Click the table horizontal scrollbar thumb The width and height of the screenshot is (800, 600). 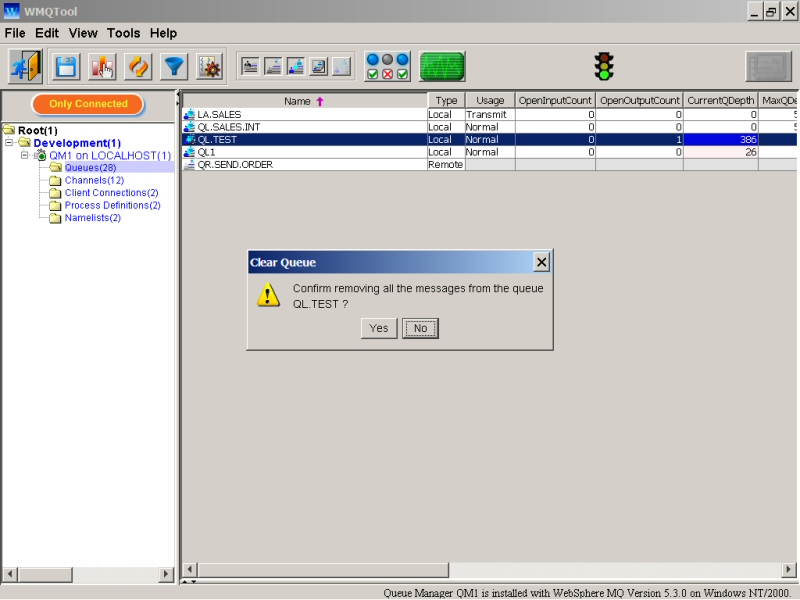click(x=323, y=569)
